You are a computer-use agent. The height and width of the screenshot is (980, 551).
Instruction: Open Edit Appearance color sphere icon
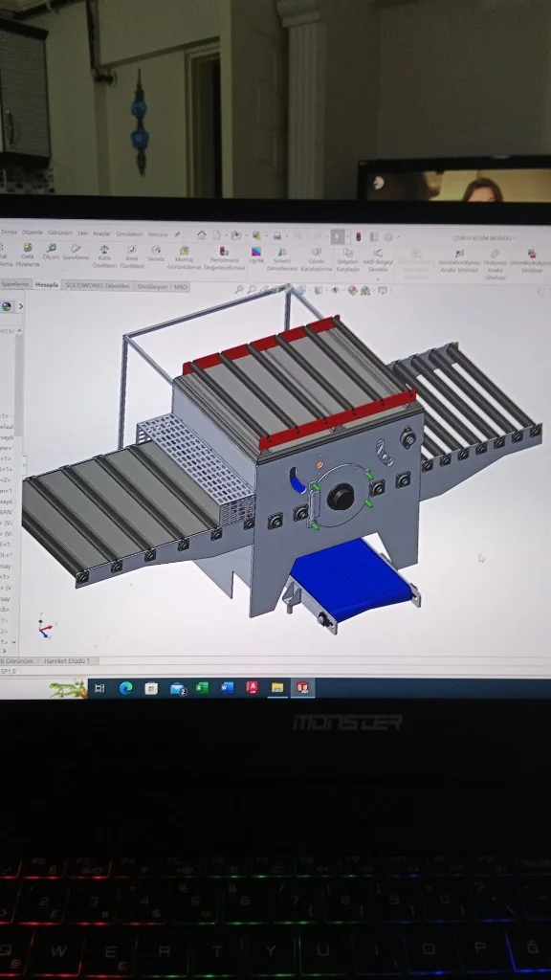(x=352, y=291)
